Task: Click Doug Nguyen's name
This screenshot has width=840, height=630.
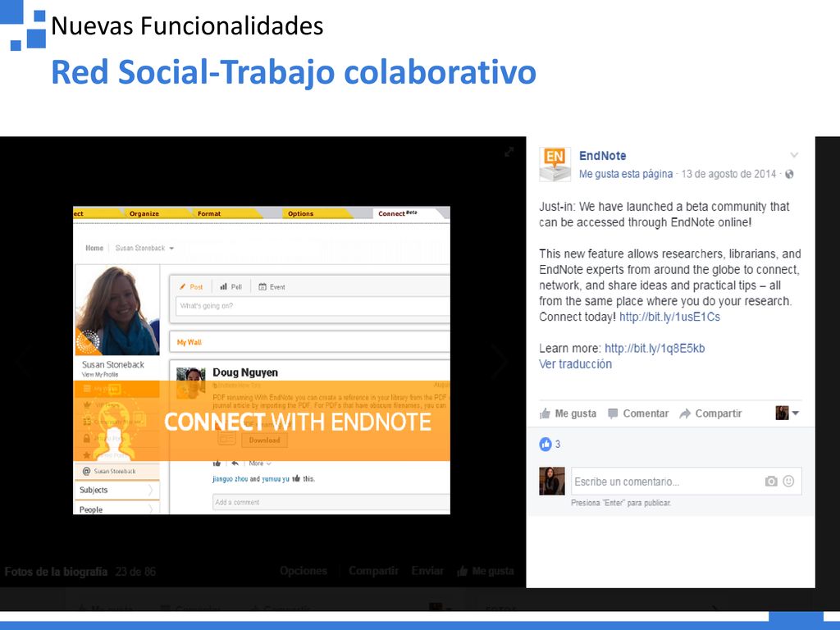Action: point(245,372)
